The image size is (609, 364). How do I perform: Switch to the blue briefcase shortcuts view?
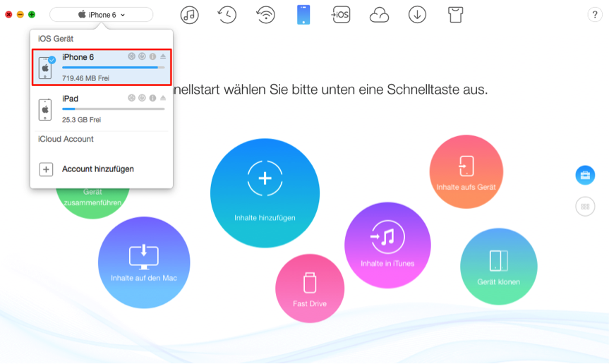[x=585, y=176]
